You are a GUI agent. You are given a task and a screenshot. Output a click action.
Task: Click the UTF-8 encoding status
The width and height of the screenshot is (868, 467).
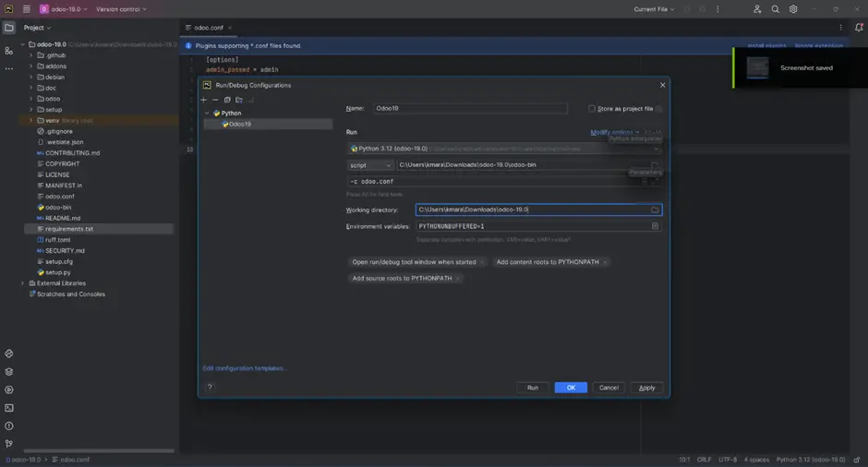coord(728,460)
